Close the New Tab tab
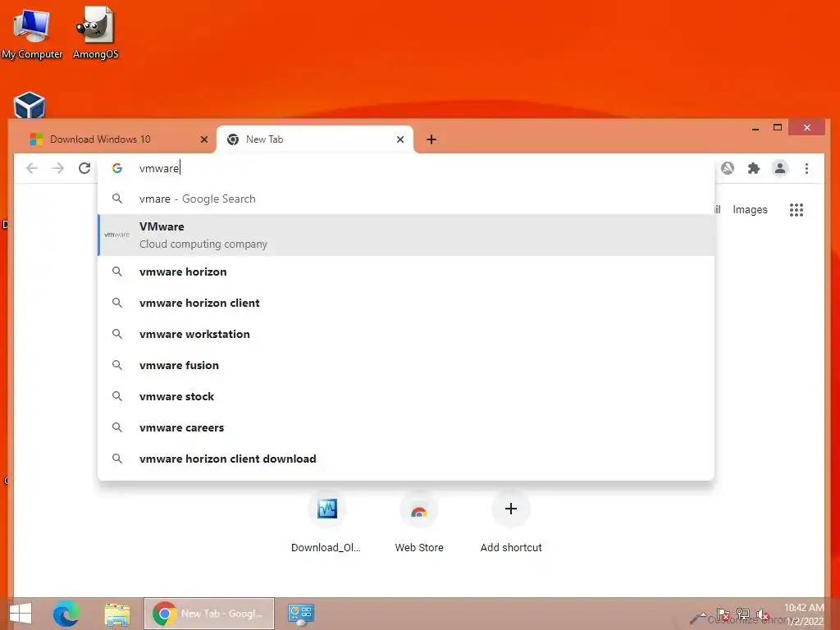 click(400, 139)
